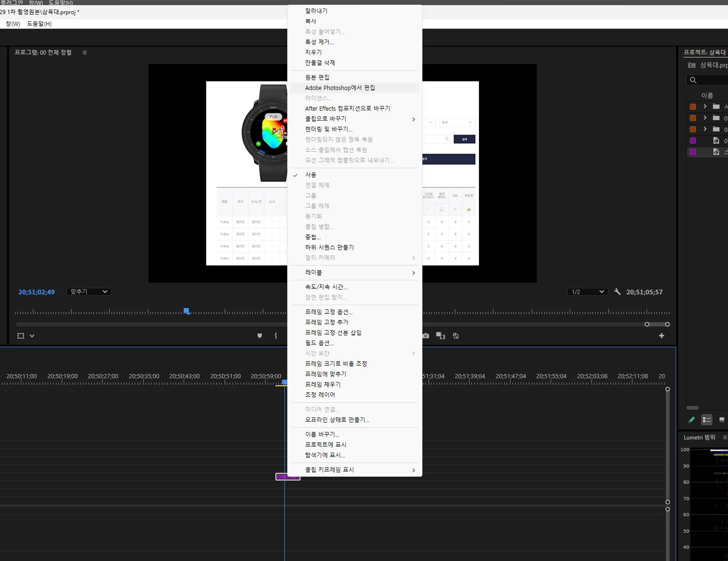Toggle the checked 사용 menu item

point(355,175)
